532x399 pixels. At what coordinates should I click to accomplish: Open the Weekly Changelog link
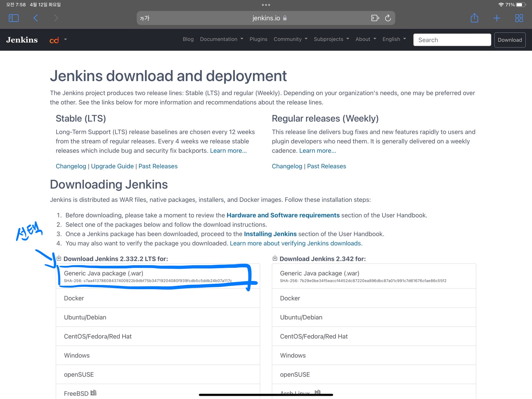[x=287, y=166]
